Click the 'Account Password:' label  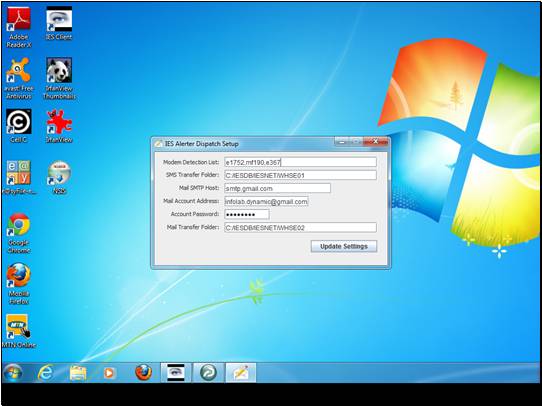tap(195, 214)
